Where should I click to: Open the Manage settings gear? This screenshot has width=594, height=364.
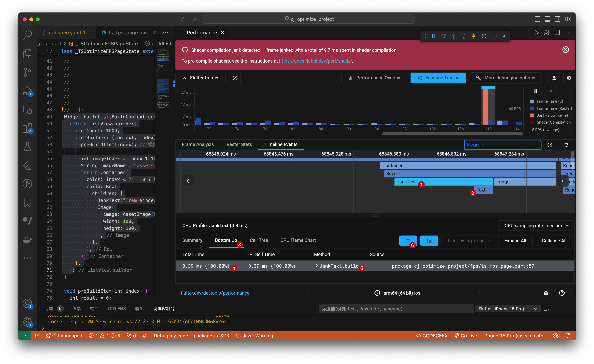click(x=27, y=322)
